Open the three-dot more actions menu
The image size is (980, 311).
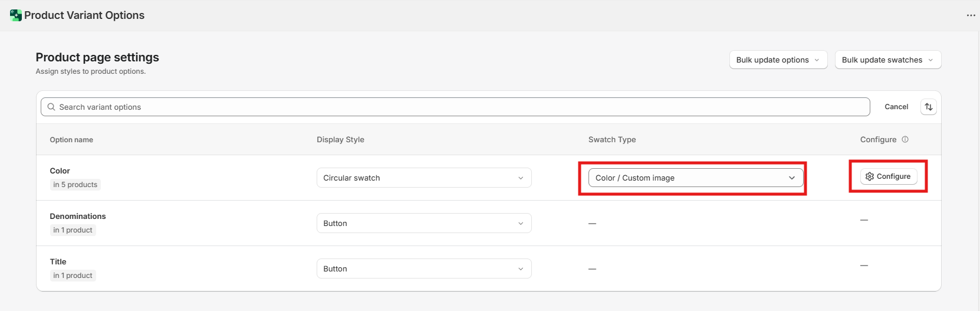[x=971, y=15]
